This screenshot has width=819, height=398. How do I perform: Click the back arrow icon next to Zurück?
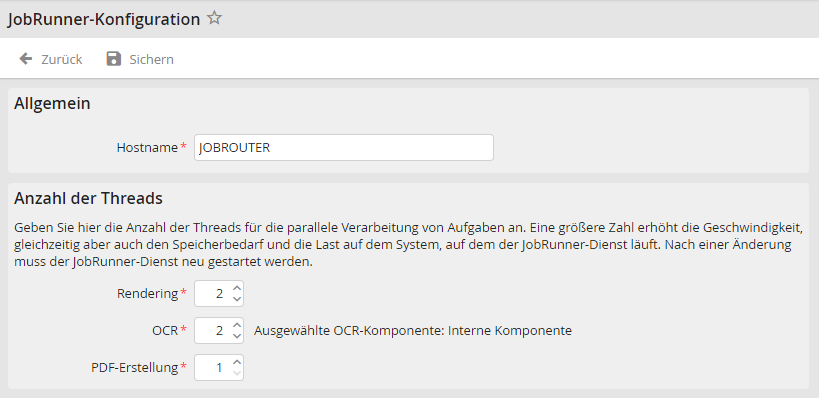pos(26,58)
